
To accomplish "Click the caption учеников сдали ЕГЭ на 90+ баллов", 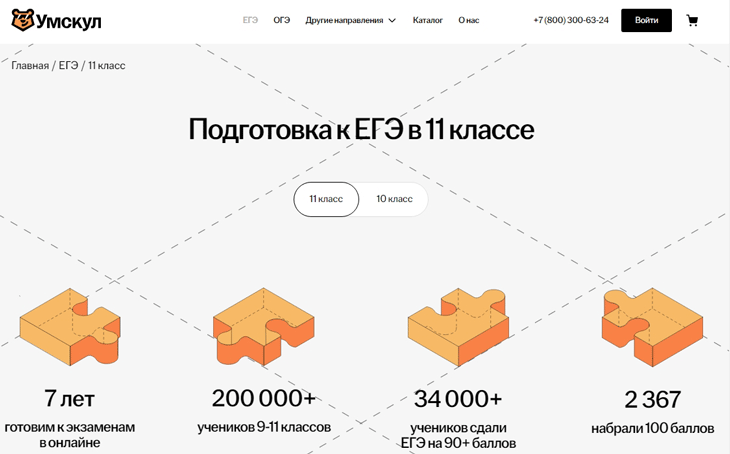I will 459,436.
